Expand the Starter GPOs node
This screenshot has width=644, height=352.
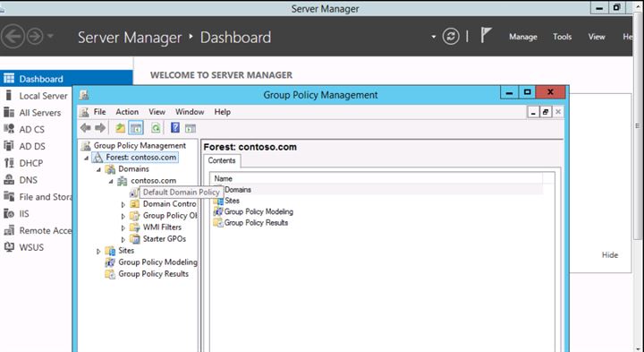[x=123, y=239]
